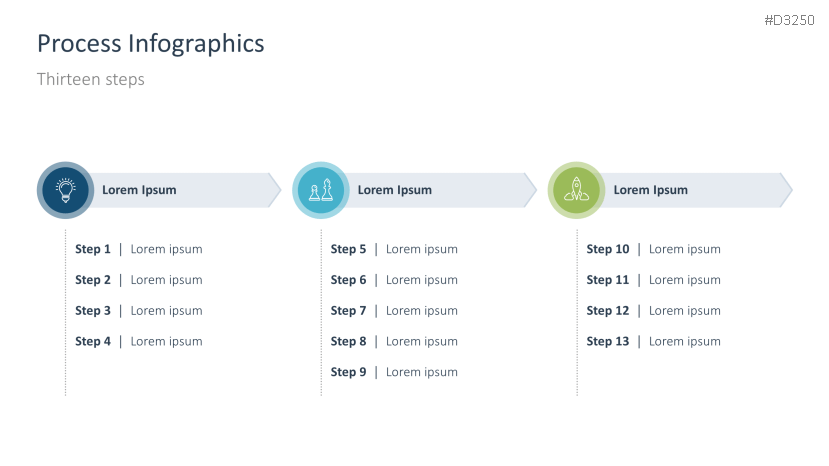Click the rocket icon circle

576,190
